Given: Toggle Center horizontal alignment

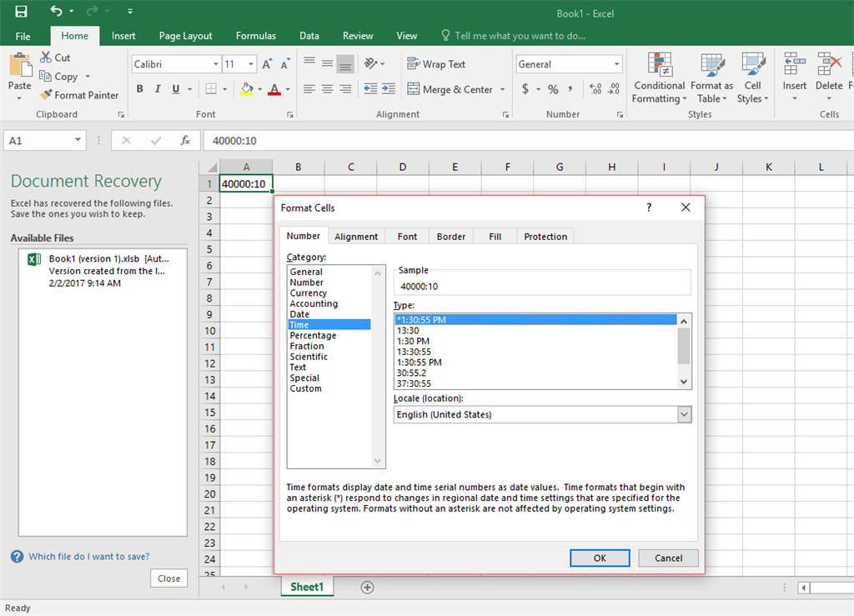Looking at the screenshot, I should [x=327, y=88].
